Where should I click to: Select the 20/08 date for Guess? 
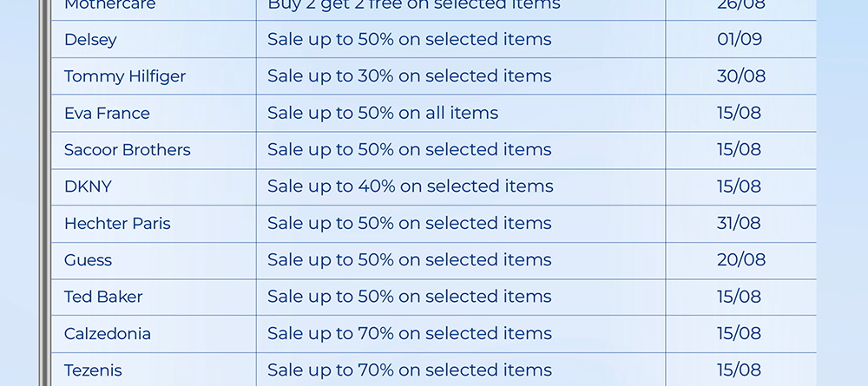tap(741, 260)
